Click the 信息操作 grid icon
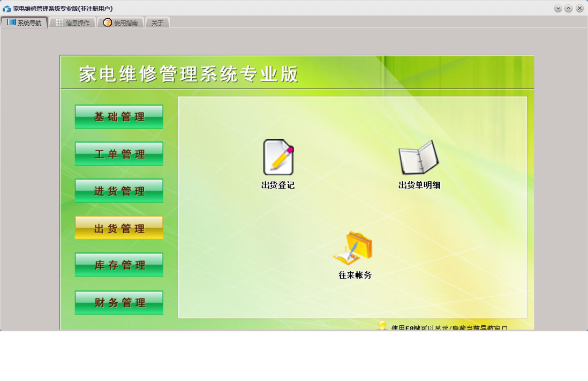The height and width of the screenshot is (381, 588). click(x=59, y=23)
